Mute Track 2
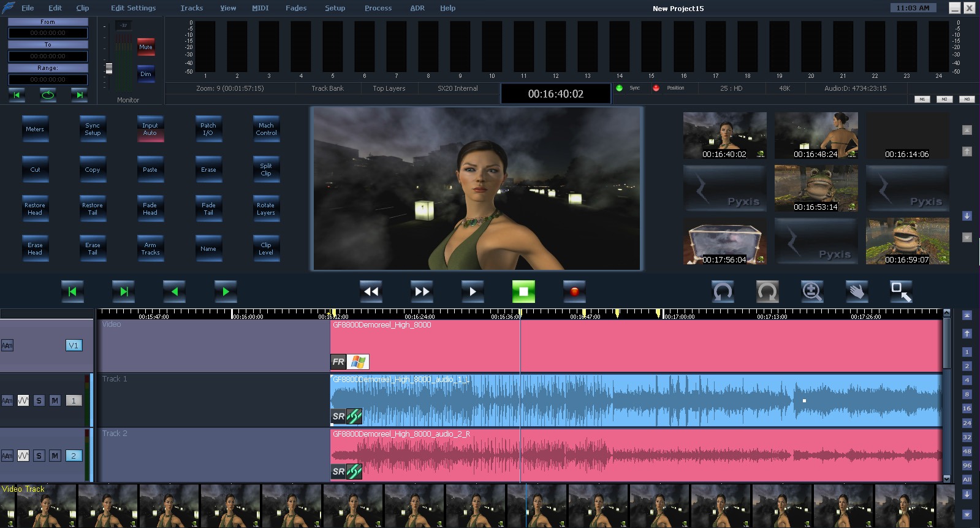The height and width of the screenshot is (528, 980). click(x=55, y=456)
